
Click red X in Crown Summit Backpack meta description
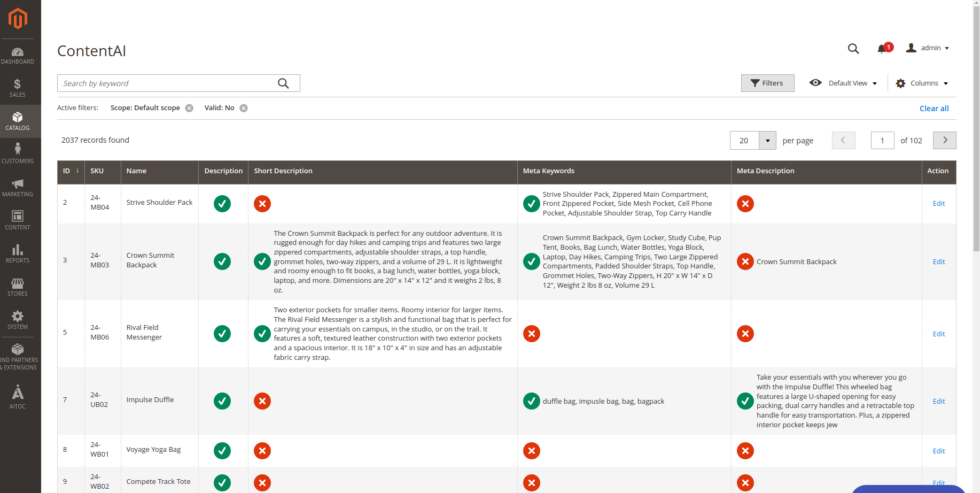click(x=745, y=261)
